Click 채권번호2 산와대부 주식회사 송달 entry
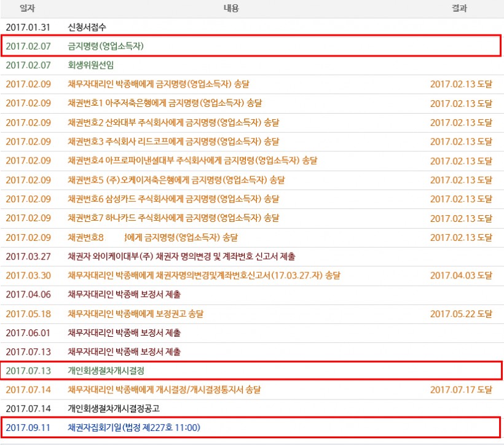Viewport: 504px width, 445px height. (x=173, y=122)
